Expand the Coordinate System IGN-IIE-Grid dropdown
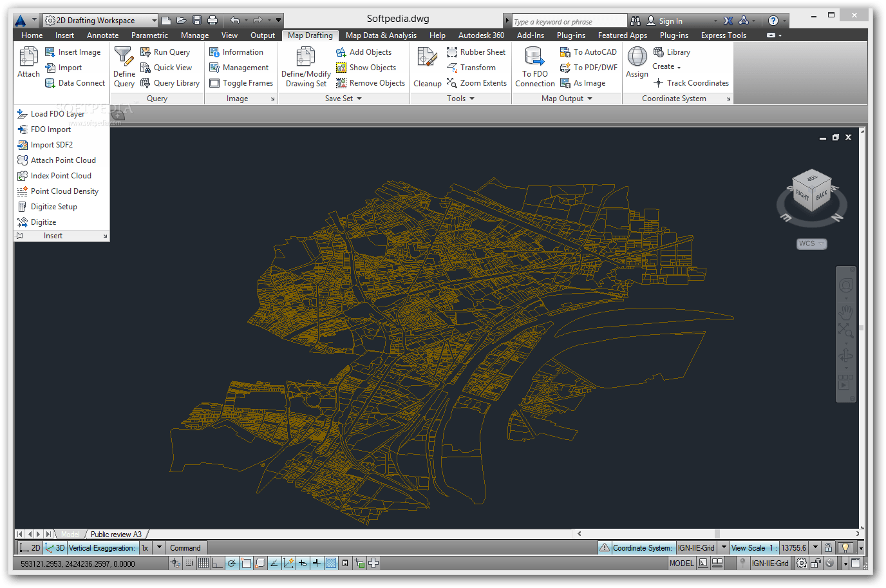886x588 pixels. 724,548
